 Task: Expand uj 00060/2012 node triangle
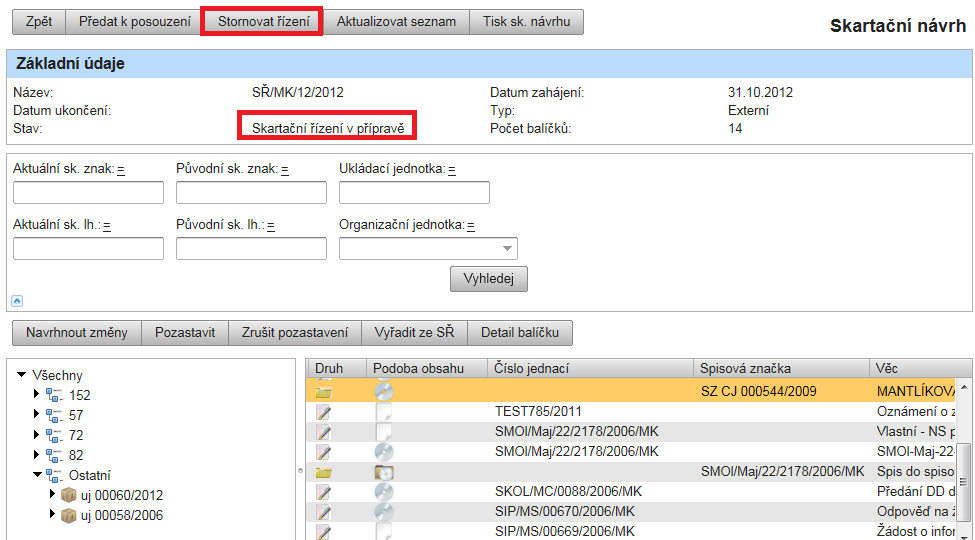[x=52, y=495]
